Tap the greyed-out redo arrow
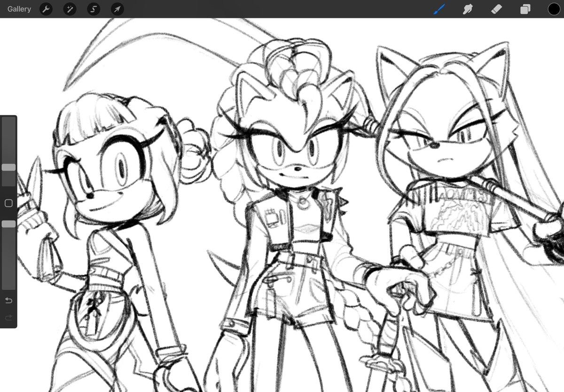The height and width of the screenshot is (392, 564). point(8,317)
